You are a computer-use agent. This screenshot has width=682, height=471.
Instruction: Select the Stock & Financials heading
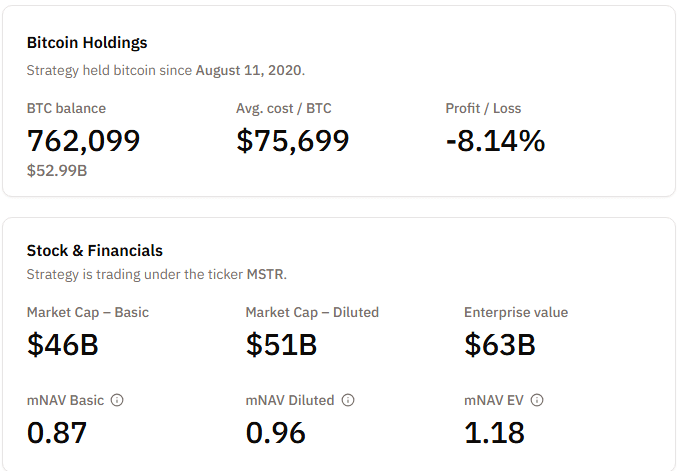pos(95,250)
